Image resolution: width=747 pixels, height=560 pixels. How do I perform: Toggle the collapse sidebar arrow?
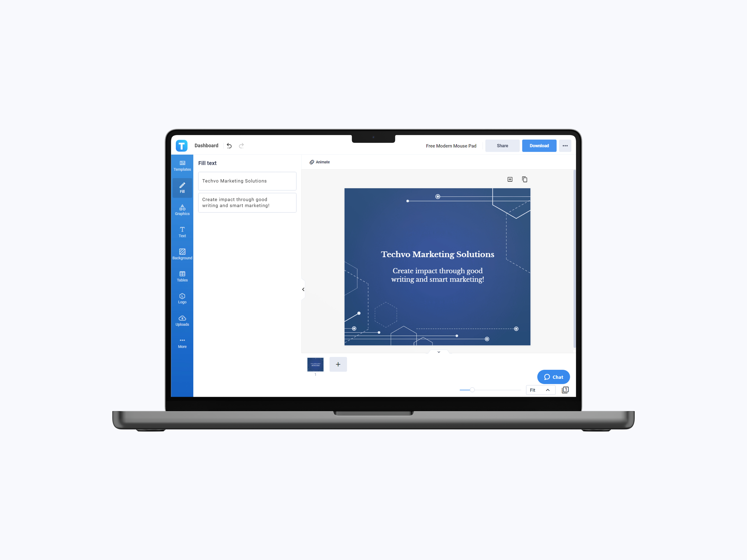[303, 289]
